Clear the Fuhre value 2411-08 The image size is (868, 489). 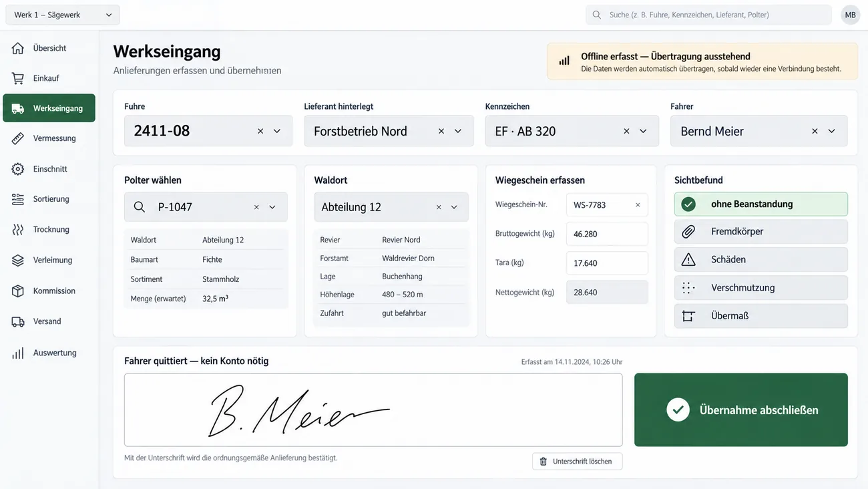click(x=260, y=131)
